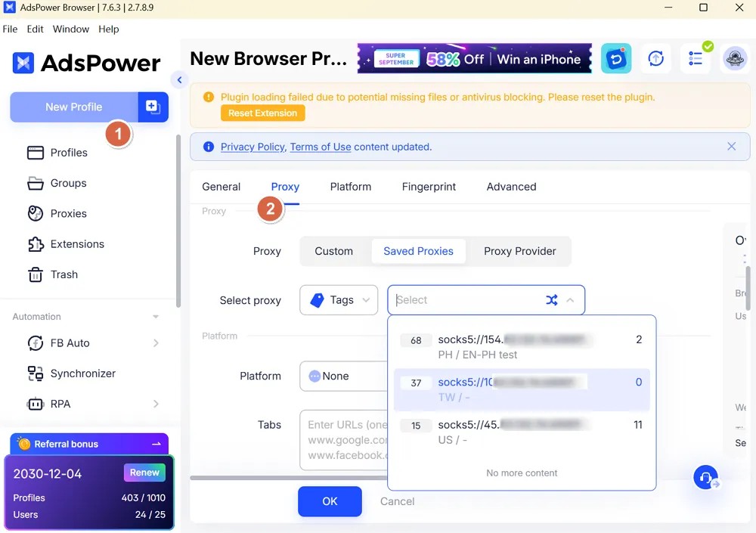Open the user avatar menu

point(735,58)
